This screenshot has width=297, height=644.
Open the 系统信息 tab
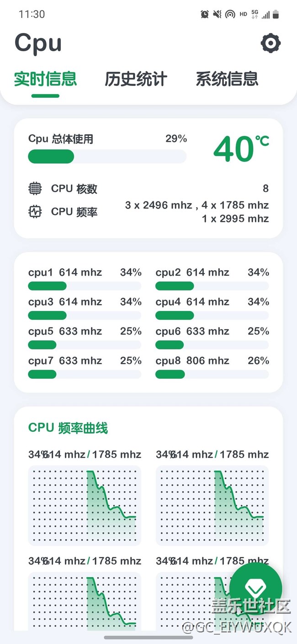[227, 79]
